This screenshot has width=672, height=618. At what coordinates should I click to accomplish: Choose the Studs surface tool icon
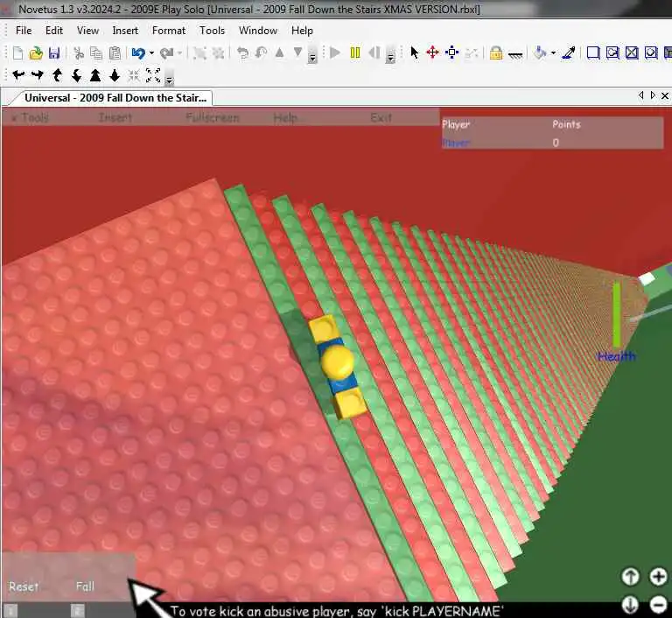point(651,53)
